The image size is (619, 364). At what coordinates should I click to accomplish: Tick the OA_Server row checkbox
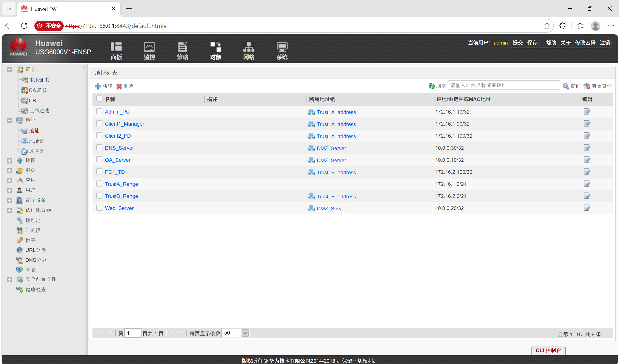99,159
